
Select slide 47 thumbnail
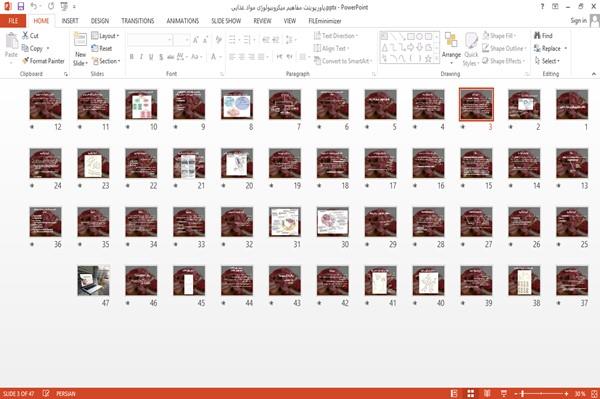pyautogui.click(x=93, y=281)
